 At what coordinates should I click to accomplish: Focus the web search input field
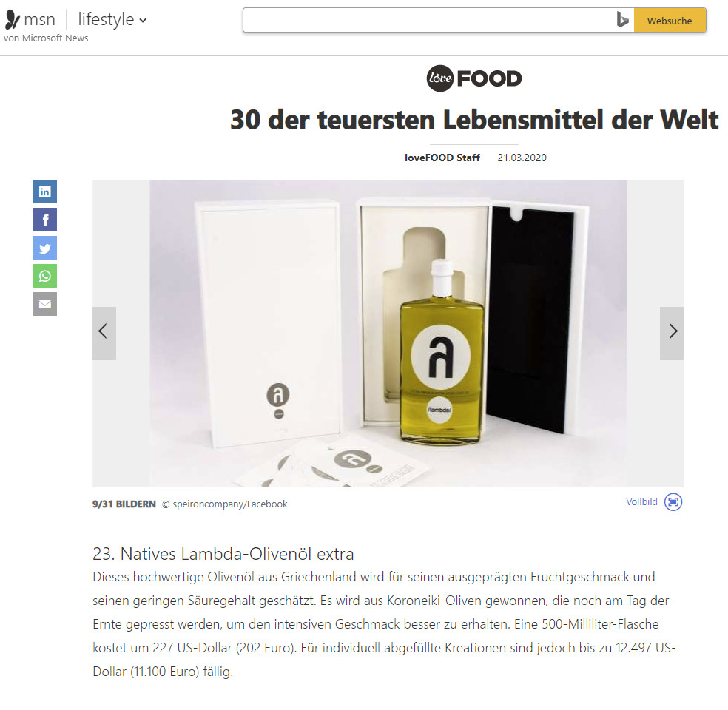429,21
